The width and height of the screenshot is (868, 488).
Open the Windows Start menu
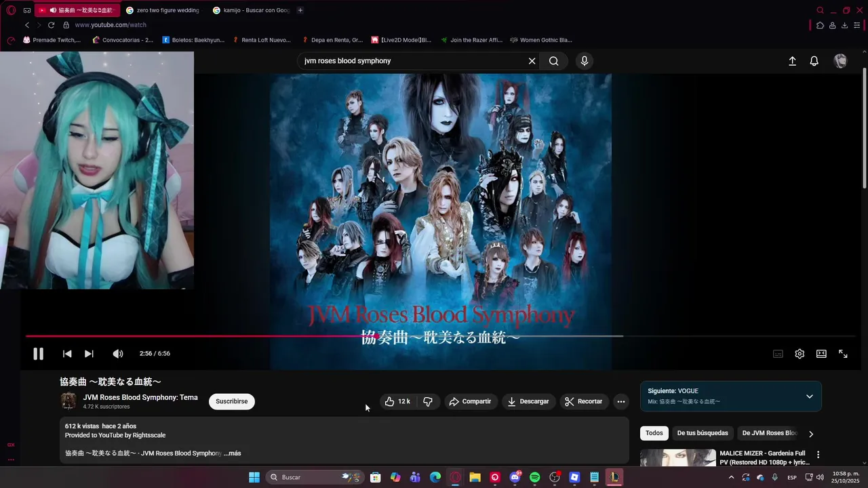254,477
